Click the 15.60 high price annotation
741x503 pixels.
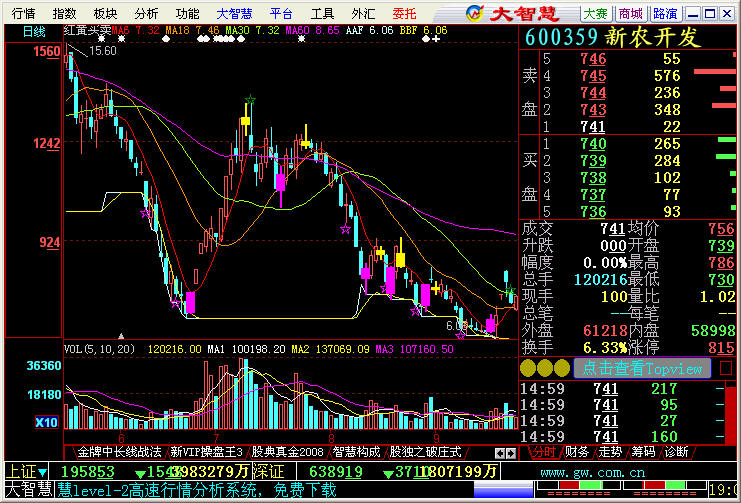coord(103,51)
